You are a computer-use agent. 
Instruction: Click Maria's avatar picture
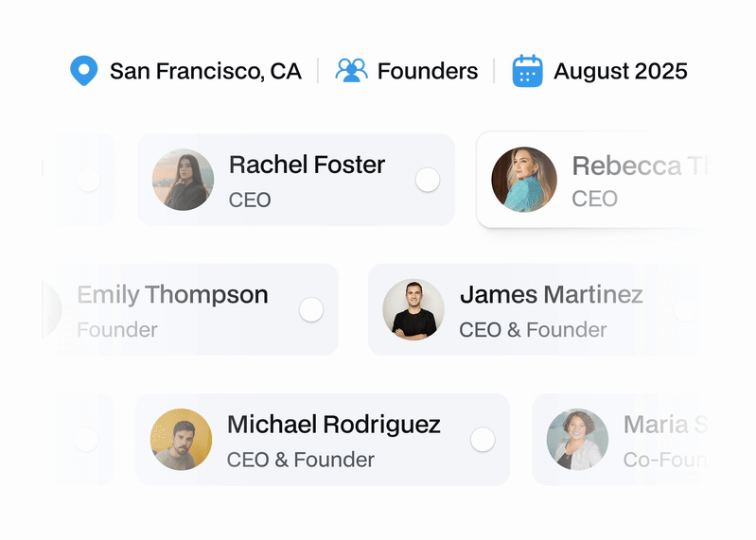(577, 440)
